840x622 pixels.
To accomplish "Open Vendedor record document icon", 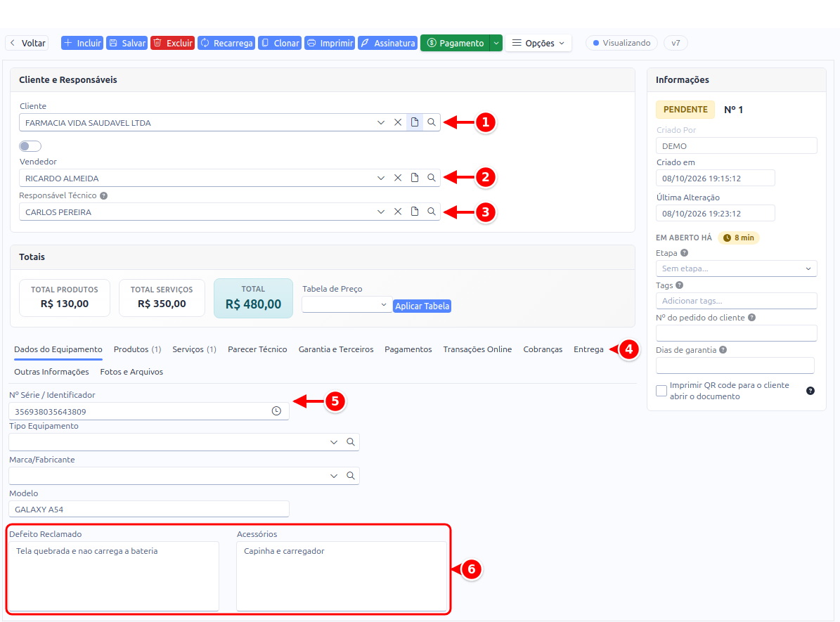I will tap(415, 178).
